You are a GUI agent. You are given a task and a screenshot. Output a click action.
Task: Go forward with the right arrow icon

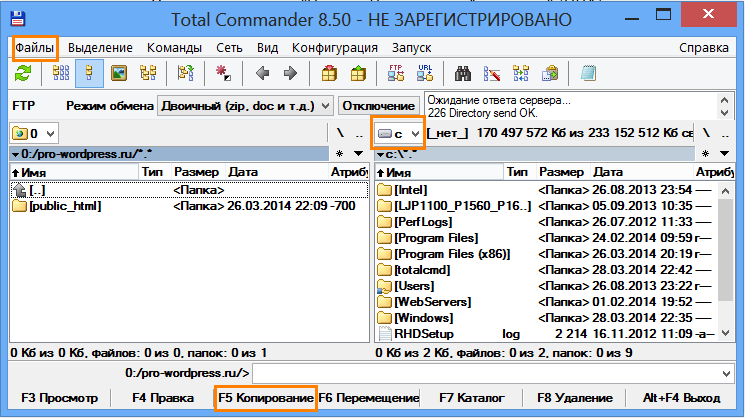click(290, 74)
